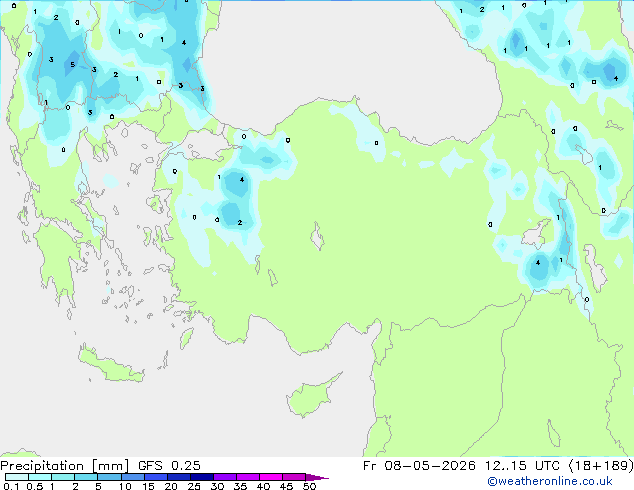This screenshot has height=490, width=634.
Task: Click the 15 to 20 mm blue swatch
Action: coord(156,477)
